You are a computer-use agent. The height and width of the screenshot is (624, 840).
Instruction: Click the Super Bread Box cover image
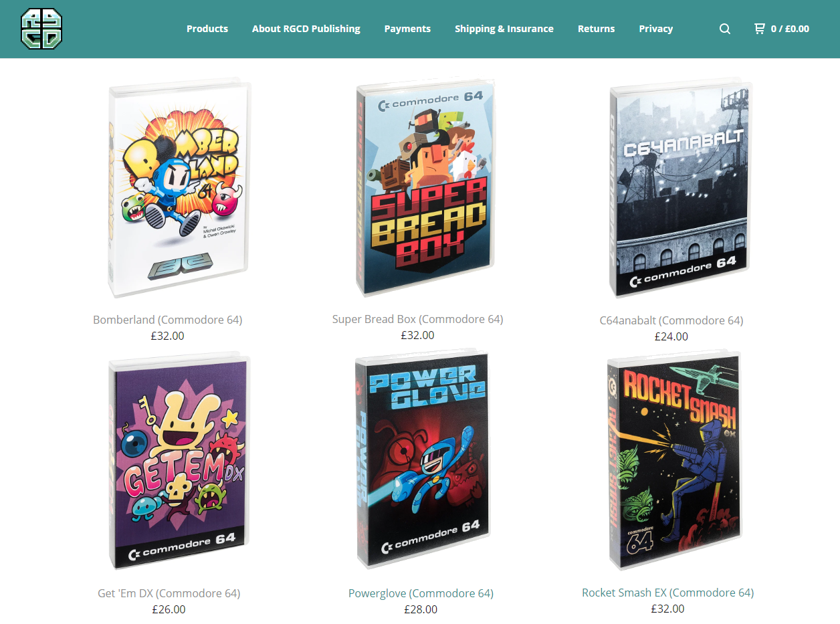click(426, 189)
